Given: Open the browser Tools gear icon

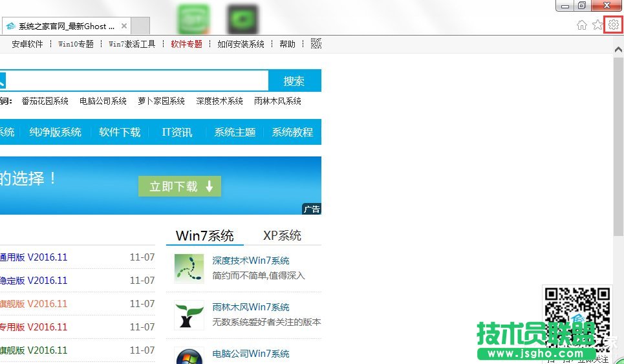Looking at the screenshot, I should pos(613,25).
